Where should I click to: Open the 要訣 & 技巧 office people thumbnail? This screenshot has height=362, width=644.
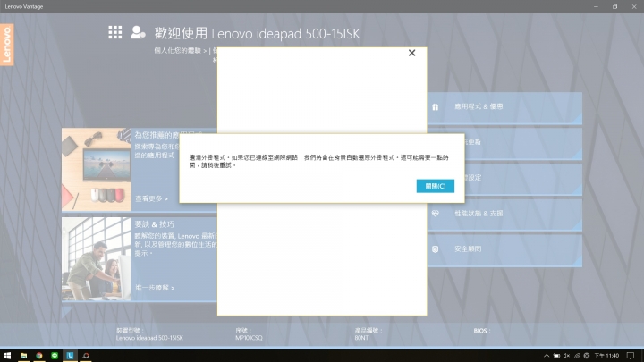click(x=97, y=258)
